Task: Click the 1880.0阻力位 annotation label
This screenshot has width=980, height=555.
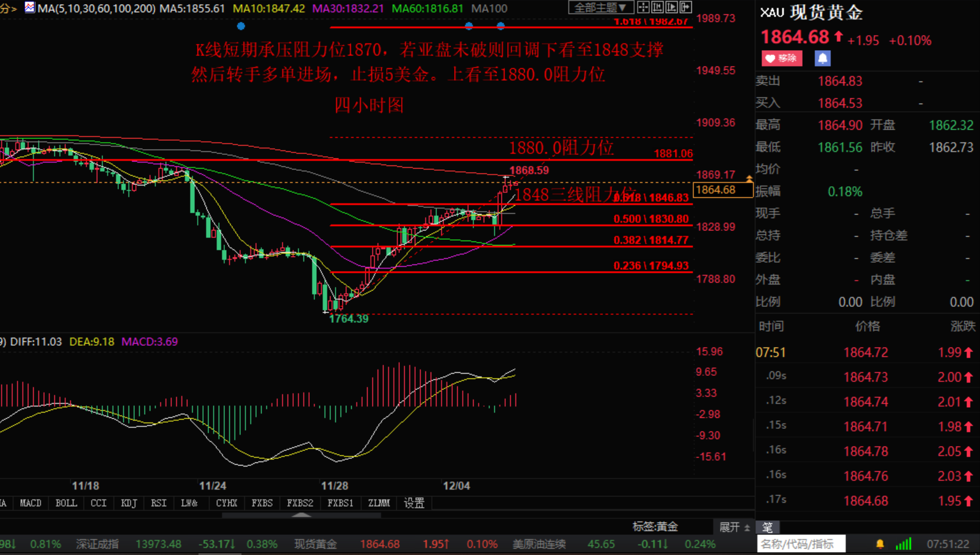Action: [561, 147]
